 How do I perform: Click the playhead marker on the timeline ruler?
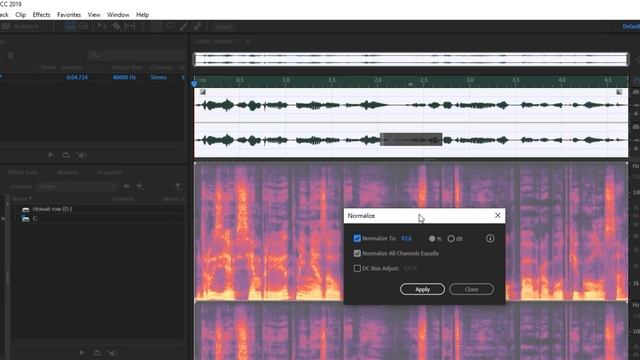coord(194,84)
